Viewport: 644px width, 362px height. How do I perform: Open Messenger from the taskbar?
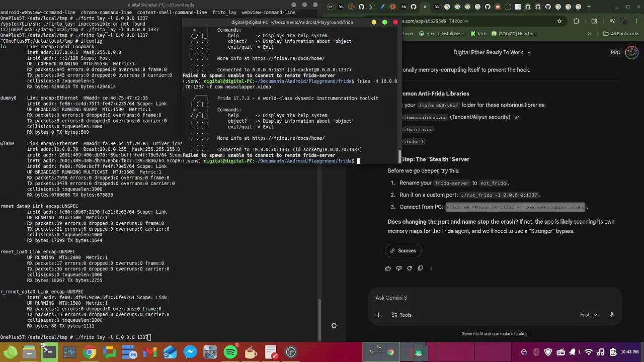click(x=190, y=352)
